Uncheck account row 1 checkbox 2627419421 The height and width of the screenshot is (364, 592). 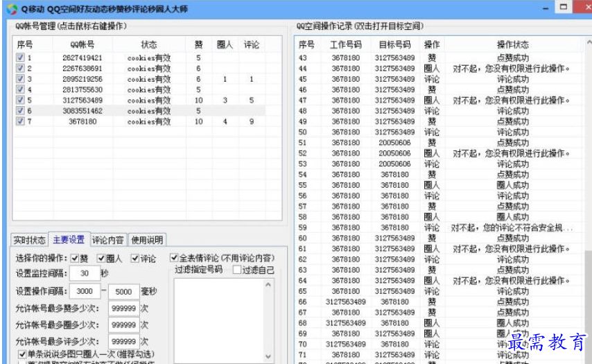[20, 58]
